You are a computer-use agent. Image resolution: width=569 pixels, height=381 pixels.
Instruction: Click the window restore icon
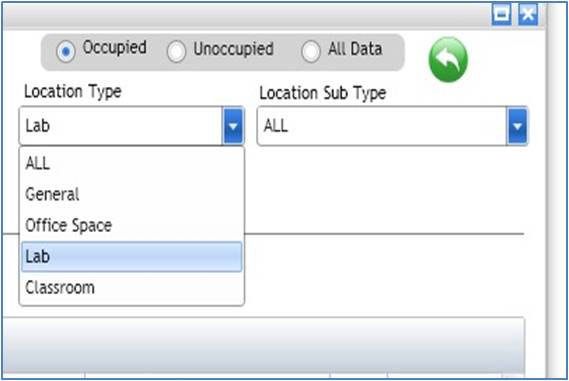(x=502, y=15)
